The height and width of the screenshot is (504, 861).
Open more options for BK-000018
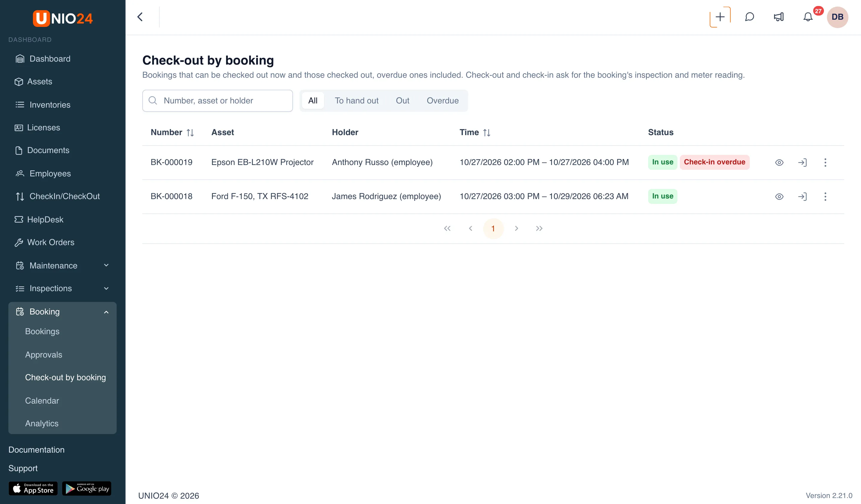tap(825, 196)
